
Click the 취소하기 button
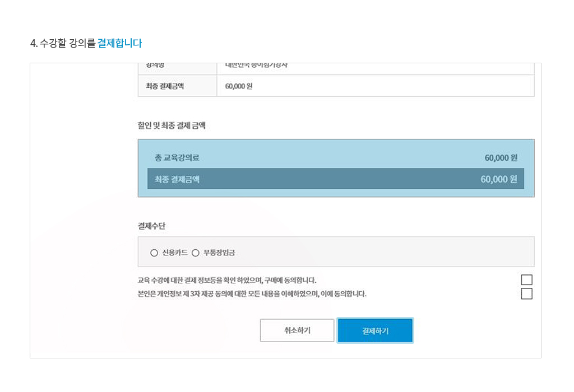point(297,330)
